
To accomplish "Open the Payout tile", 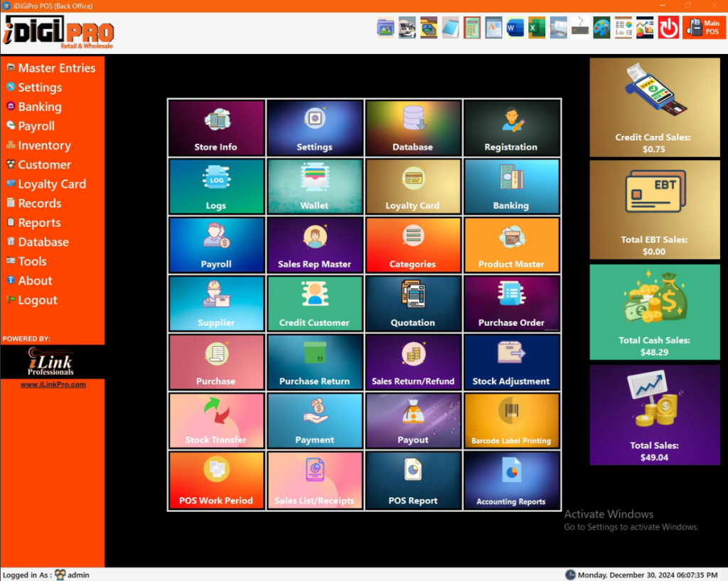I will pyautogui.click(x=413, y=420).
